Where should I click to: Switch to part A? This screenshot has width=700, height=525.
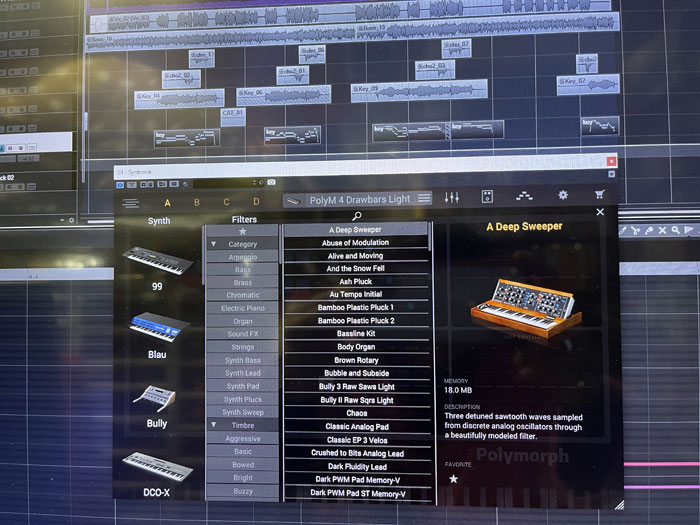pyautogui.click(x=167, y=203)
